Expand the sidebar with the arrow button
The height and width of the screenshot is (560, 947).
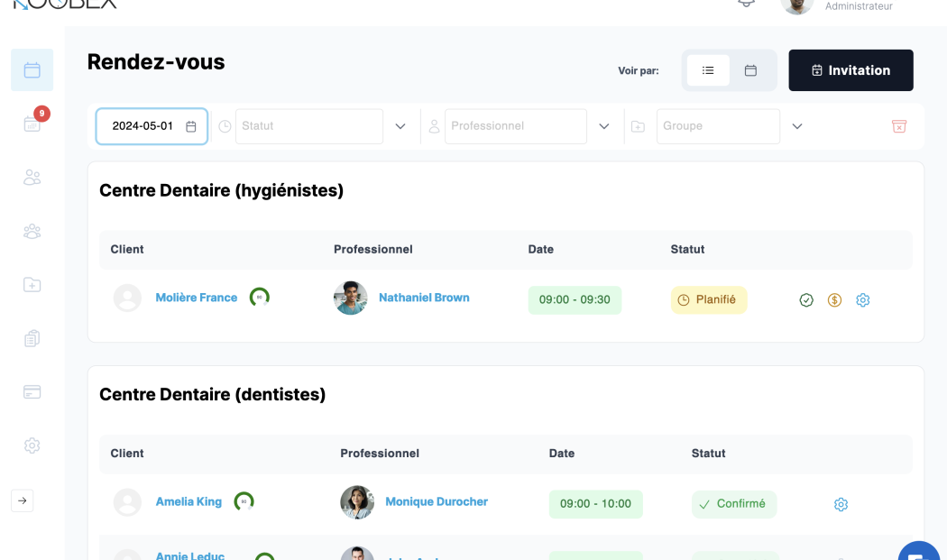click(23, 500)
